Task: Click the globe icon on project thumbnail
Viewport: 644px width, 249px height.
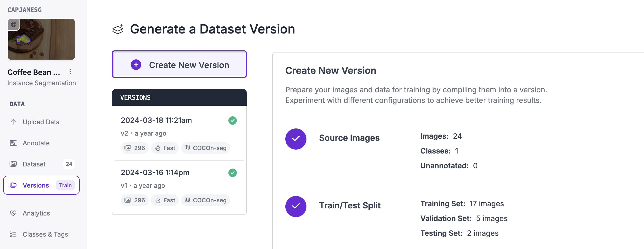Action: 14,25
